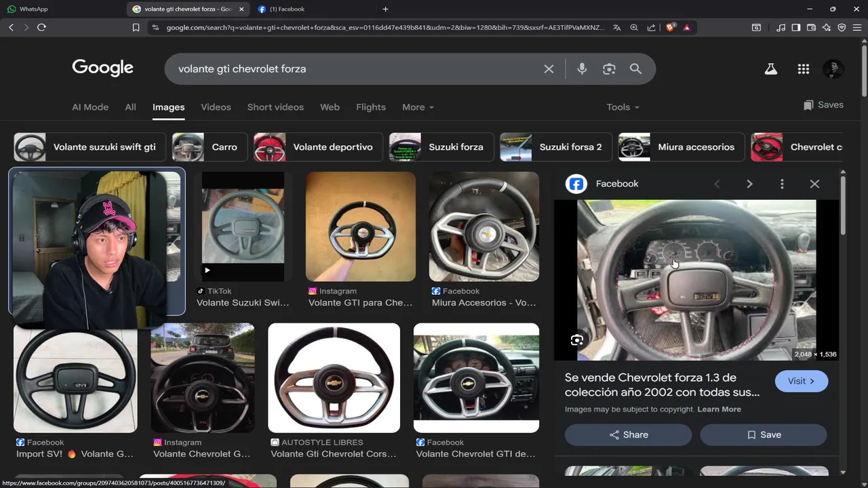868x488 pixels.
Task: Go to Google homepage logo
Action: click(x=102, y=68)
